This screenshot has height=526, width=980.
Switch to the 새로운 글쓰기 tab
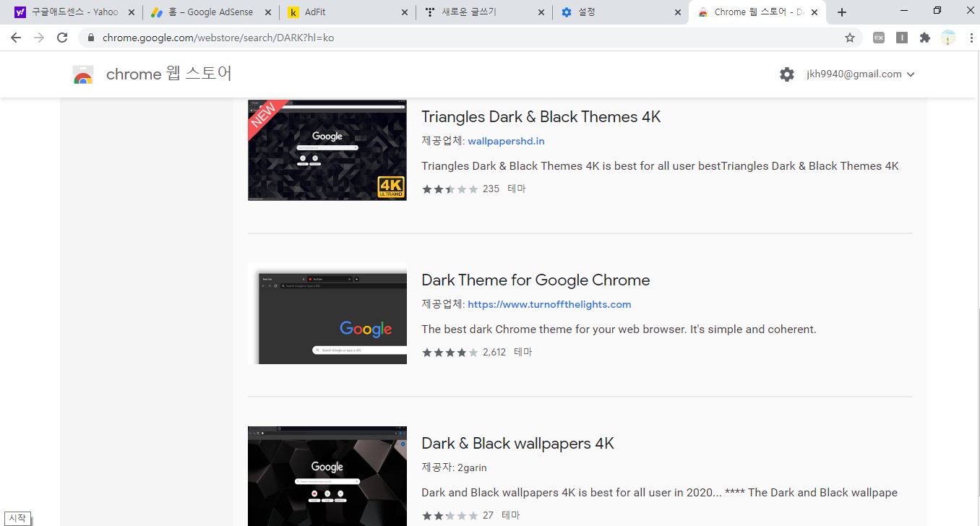[483, 12]
